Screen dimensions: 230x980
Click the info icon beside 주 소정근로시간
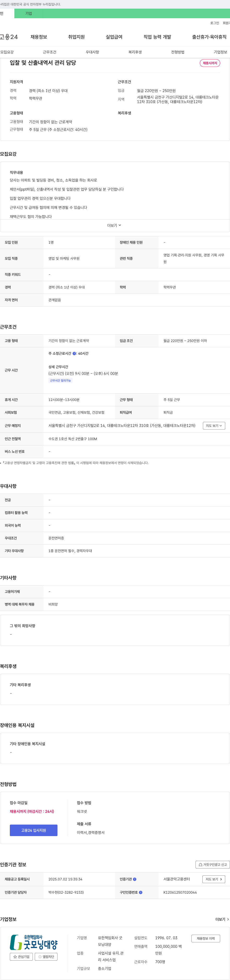coord(74,354)
